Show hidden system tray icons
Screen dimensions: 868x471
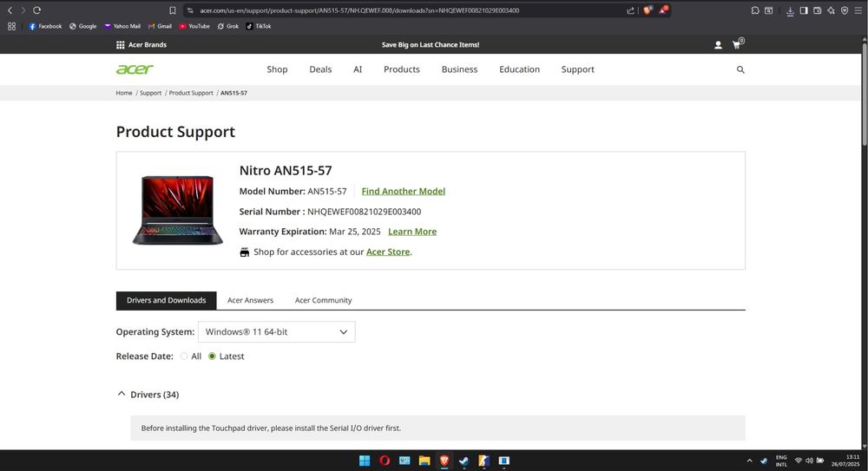750,461
